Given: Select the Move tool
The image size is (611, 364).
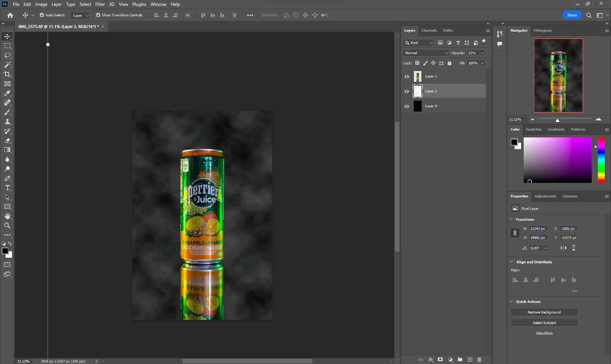Looking at the screenshot, I should click(x=7, y=36).
